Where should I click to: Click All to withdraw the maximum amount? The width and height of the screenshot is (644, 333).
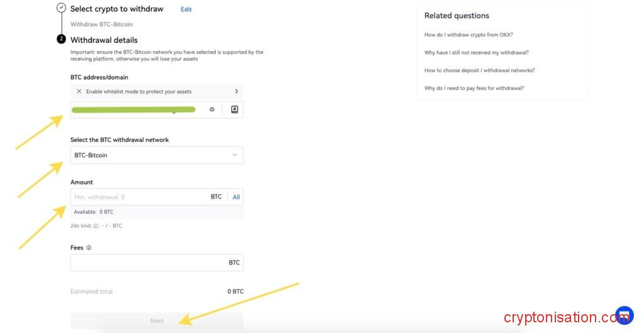click(x=236, y=197)
